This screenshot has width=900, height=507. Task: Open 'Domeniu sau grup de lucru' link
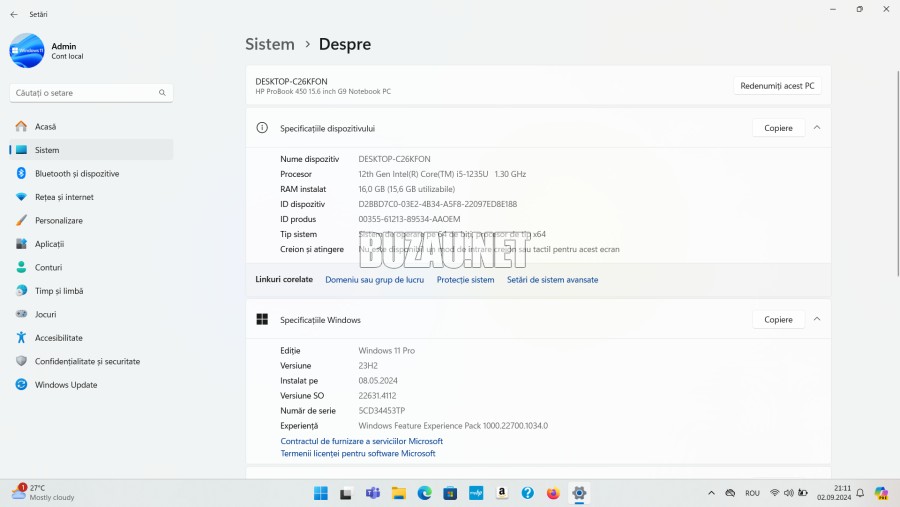(374, 280)
